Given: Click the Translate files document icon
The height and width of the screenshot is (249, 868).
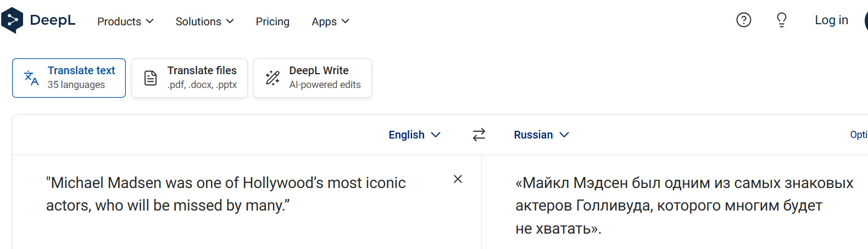Looking at the screenshot, I should coord(151,78).
